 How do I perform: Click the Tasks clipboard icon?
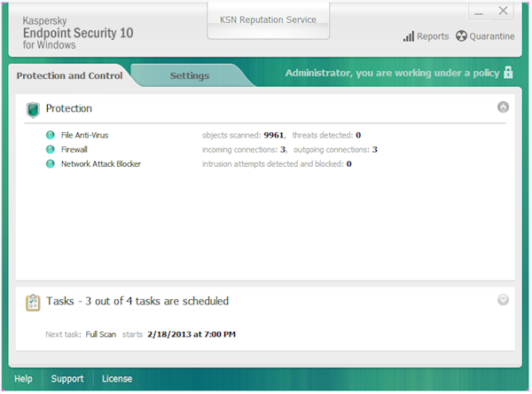tap(33, 302)
